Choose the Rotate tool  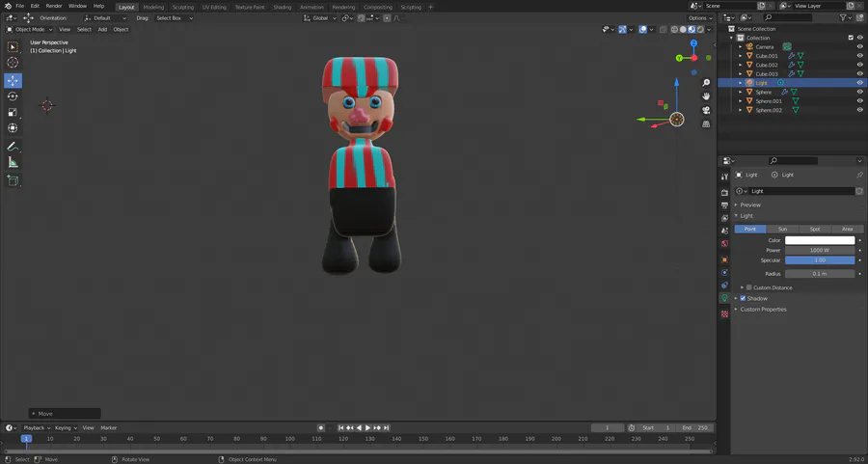tap(13, 96)
